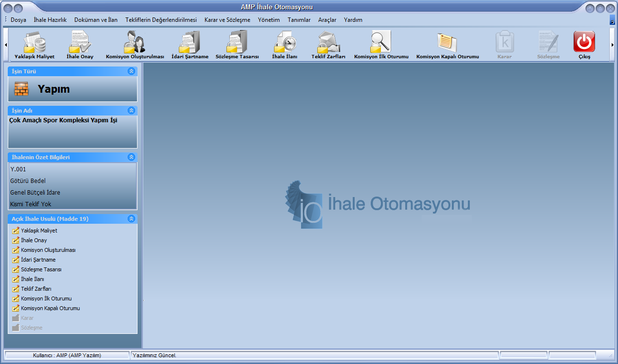Viewport: 618px width, 364px height.
Task: Collapse the İşin Türü panel
Action: tap(131, 71)
